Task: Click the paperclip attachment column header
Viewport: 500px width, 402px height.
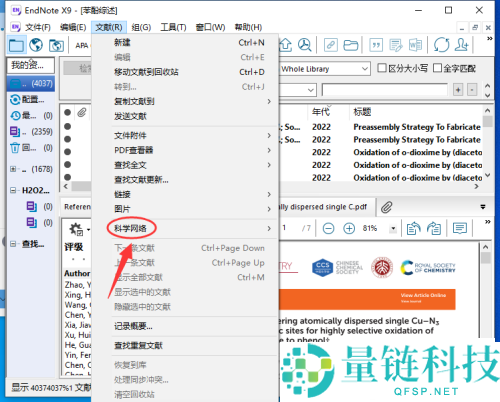Action: tap(82, 112)
